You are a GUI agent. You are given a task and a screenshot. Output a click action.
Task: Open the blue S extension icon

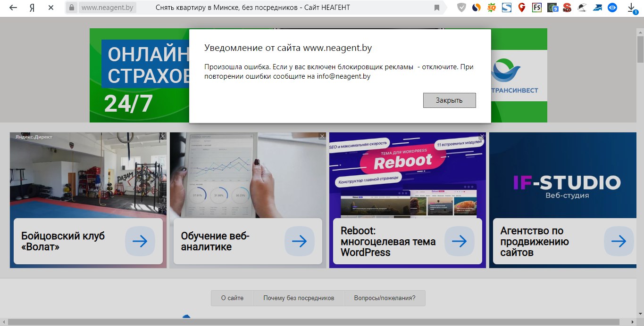[507, 8]
